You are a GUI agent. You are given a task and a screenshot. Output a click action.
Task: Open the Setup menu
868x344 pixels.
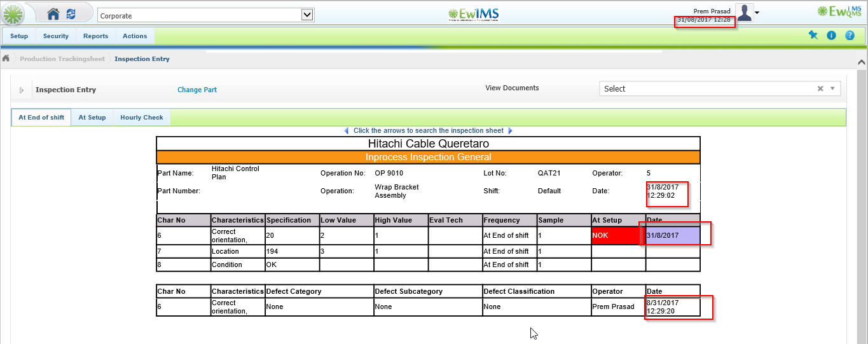coord(19,36)
